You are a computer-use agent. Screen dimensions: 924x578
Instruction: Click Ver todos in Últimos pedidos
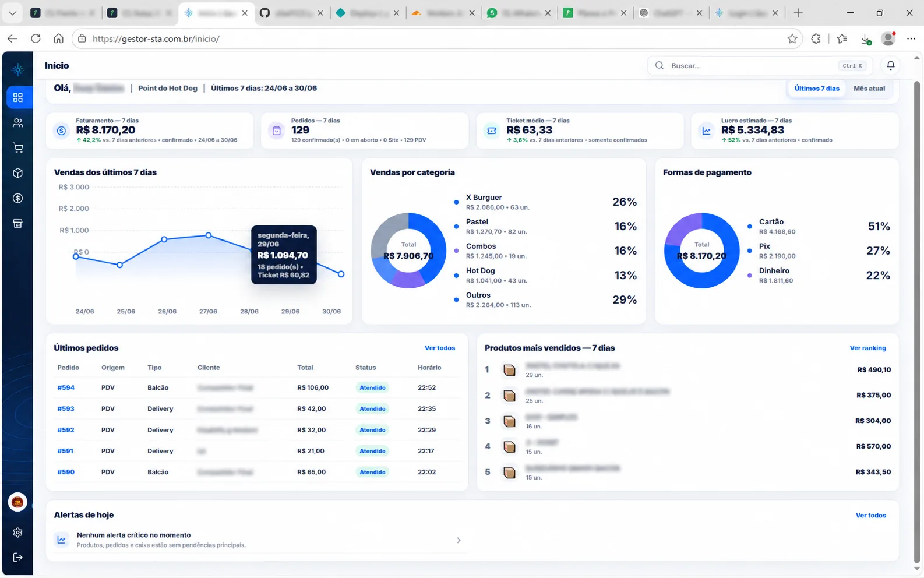[x=440, y=348]
